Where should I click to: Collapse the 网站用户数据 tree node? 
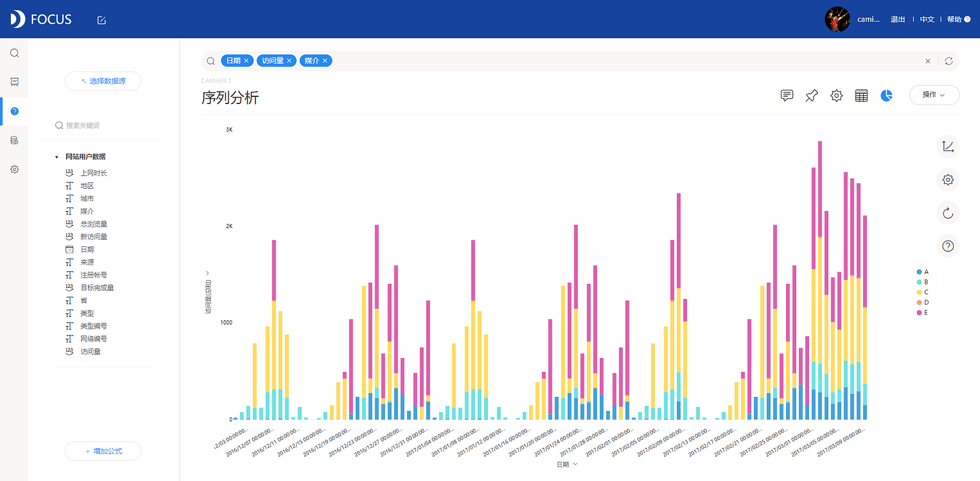56,157
